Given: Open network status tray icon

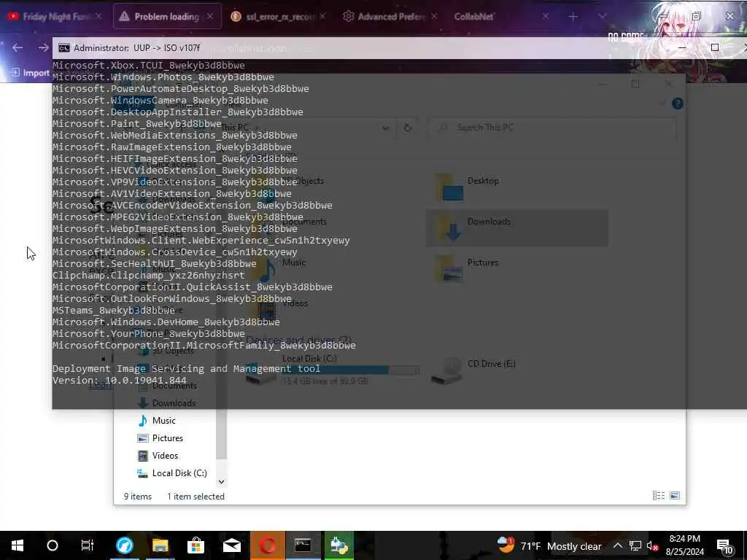Looking at the screenshot, I should [x=635, y=545].
